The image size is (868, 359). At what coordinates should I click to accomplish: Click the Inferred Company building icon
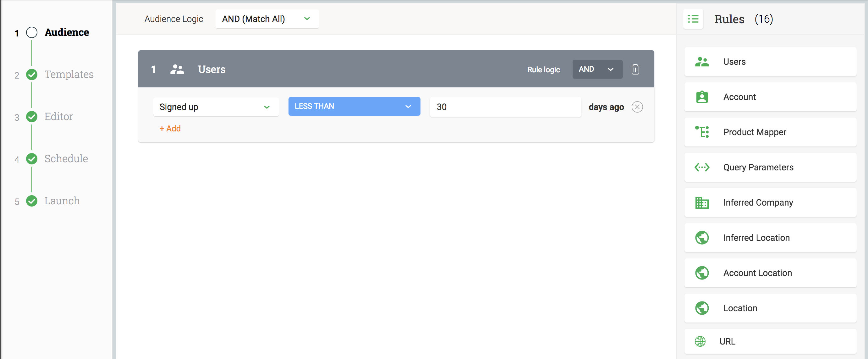[702, 202]
